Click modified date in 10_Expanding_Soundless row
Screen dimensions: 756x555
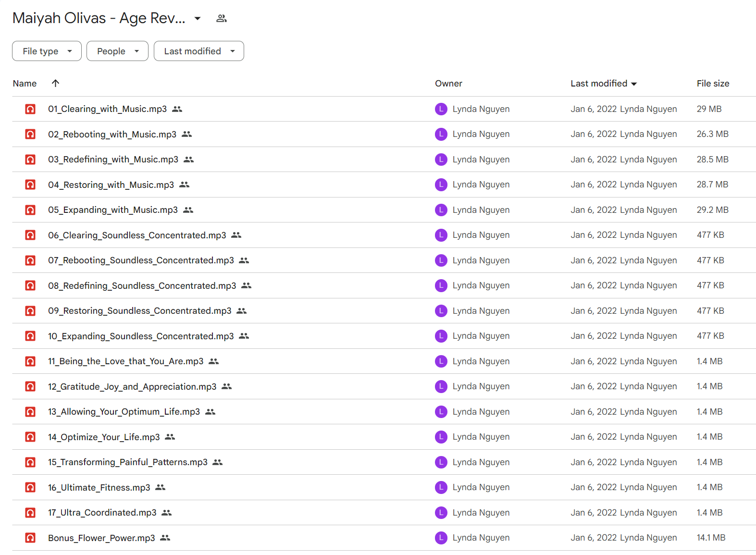pyautogui.click(x=594, y=336)
